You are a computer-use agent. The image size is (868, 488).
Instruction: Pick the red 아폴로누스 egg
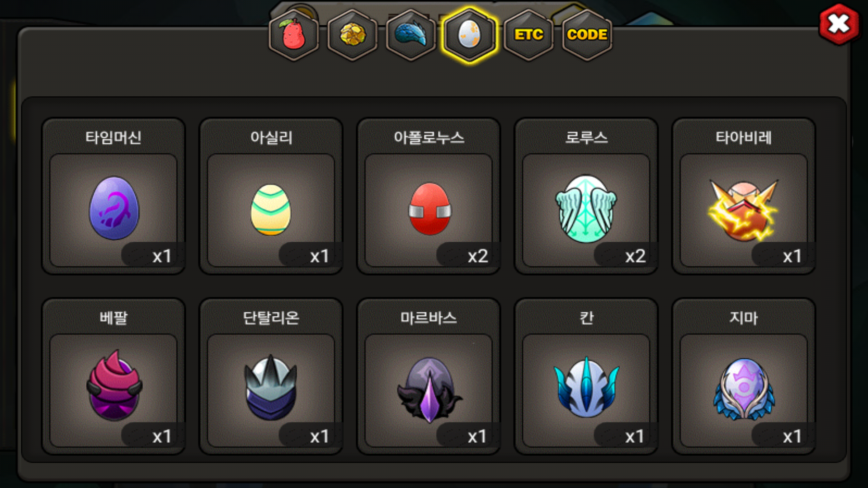[429, 208]
